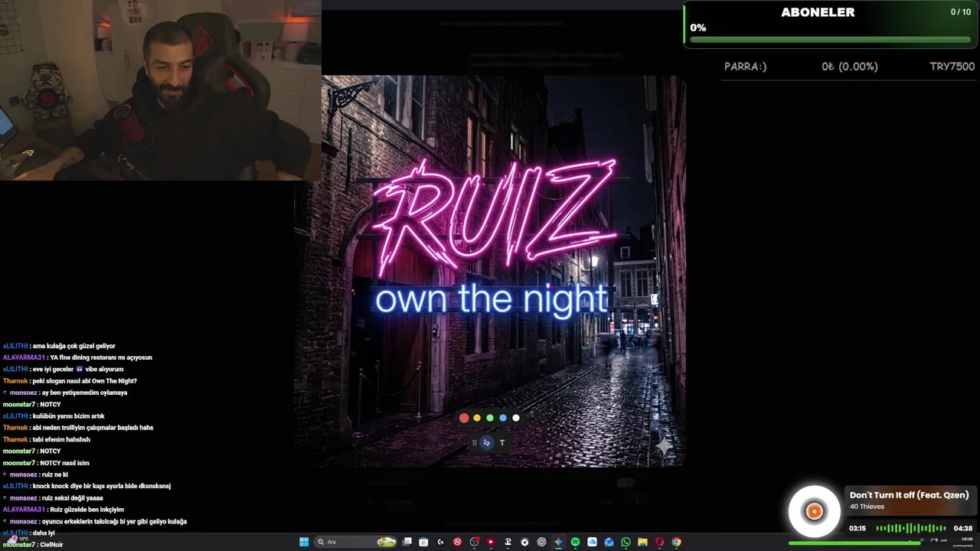Click the elapsed time 03:15

click(857, 528)
